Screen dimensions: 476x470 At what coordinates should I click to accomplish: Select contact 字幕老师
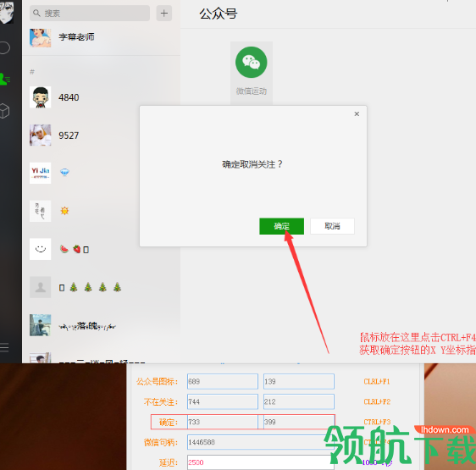[x=101, y=37]
